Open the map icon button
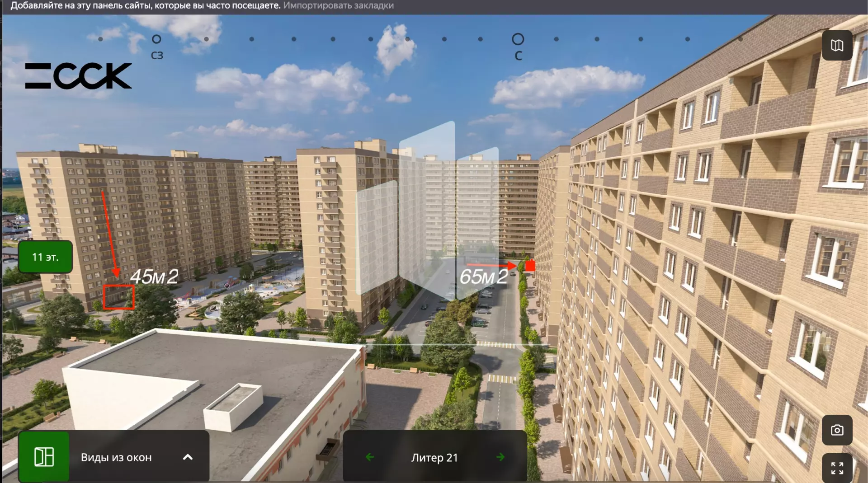The image size is (868, 483). [837, 45]
